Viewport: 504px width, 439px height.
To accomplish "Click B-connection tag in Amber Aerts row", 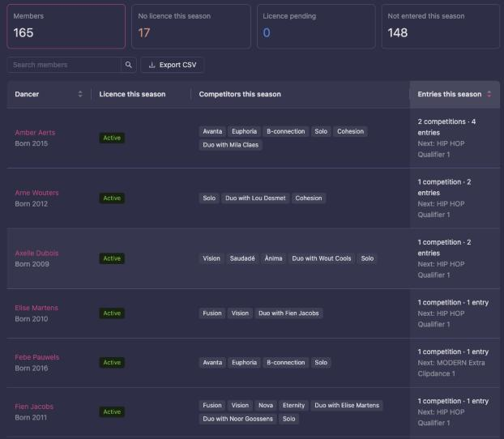I will click(286, 131).
